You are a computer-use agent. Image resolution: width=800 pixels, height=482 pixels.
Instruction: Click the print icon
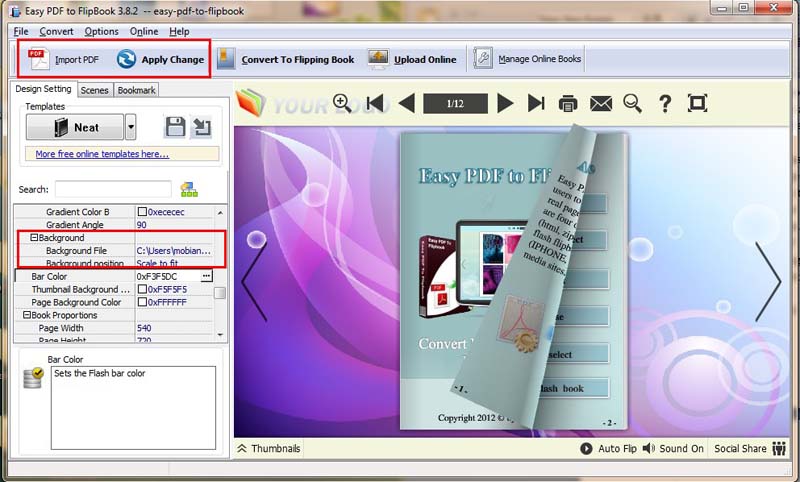[568, 104]
